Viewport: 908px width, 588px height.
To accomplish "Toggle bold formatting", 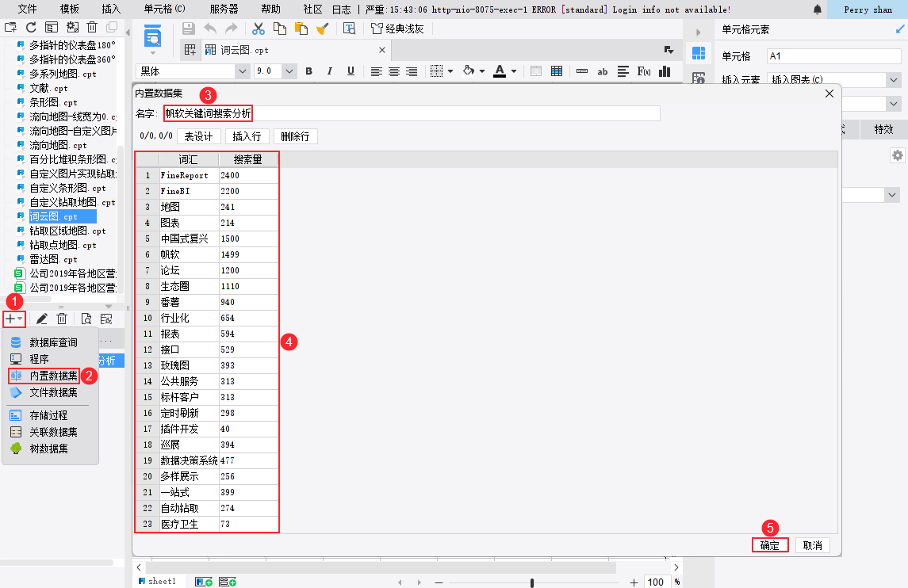I will click(308, 71).
